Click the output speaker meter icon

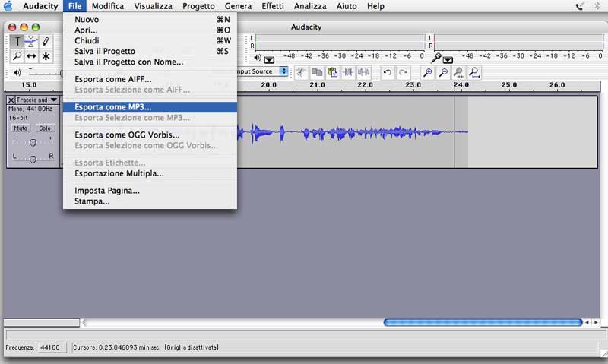(258, 58)
